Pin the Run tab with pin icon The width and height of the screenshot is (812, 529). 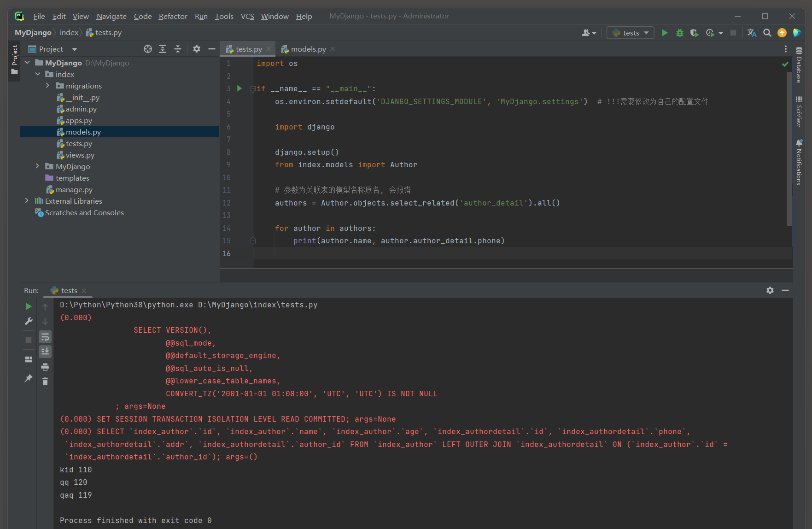[x=29, y=378]
